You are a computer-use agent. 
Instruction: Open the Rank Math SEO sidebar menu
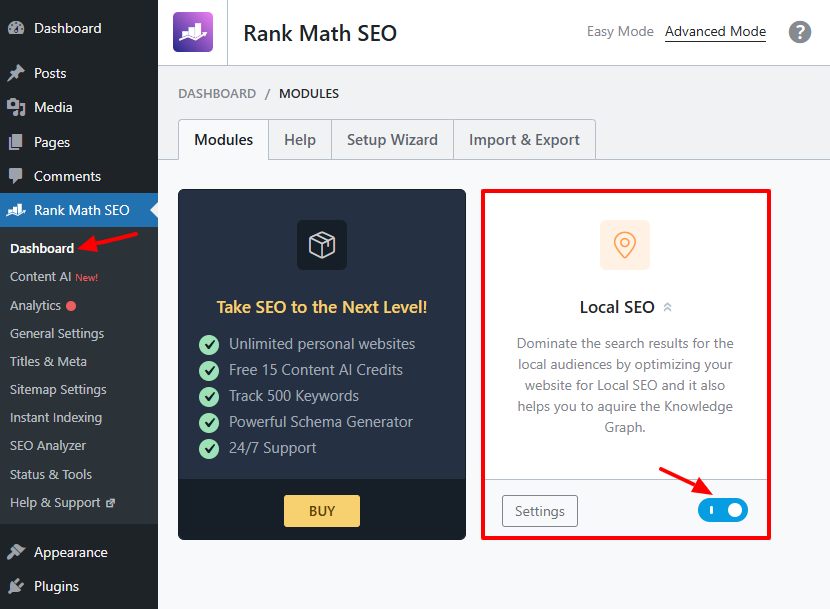(x=79, y=210)
